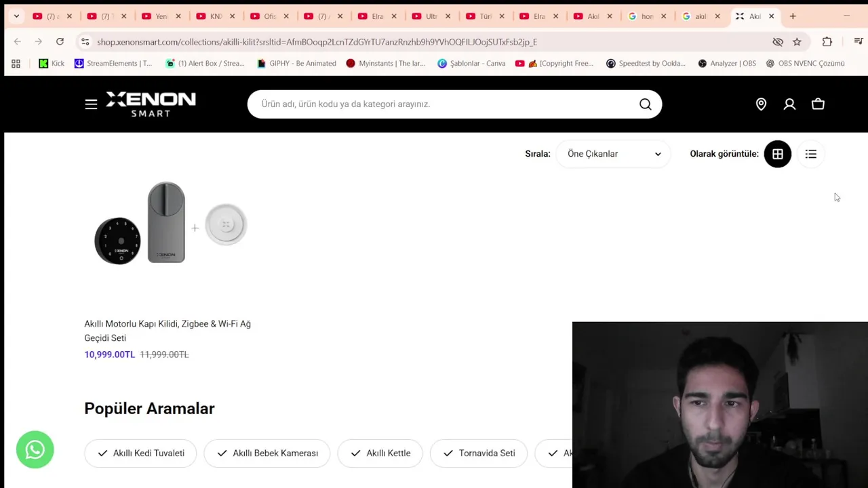Open the hamburger menu on Xenon header
This screenshot has width=868, height=488.
(91, 104)
